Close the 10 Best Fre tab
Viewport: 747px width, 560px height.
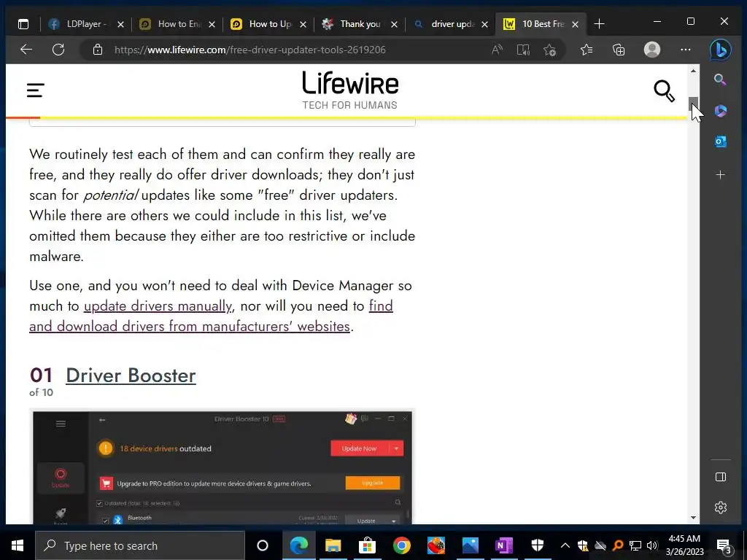point(575,24)
